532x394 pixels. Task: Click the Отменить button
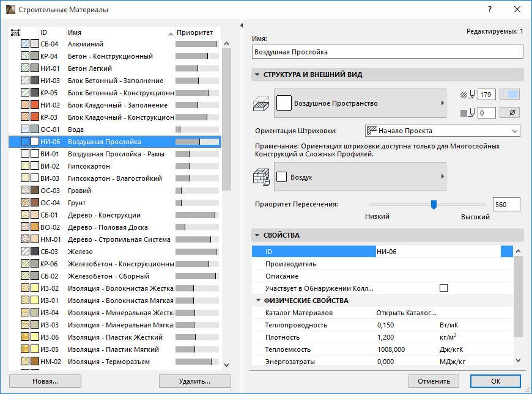click(x=434, y=381)
